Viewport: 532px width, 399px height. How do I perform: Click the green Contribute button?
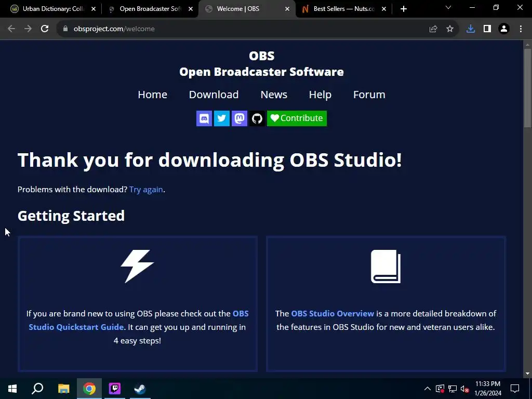(297, 118)
